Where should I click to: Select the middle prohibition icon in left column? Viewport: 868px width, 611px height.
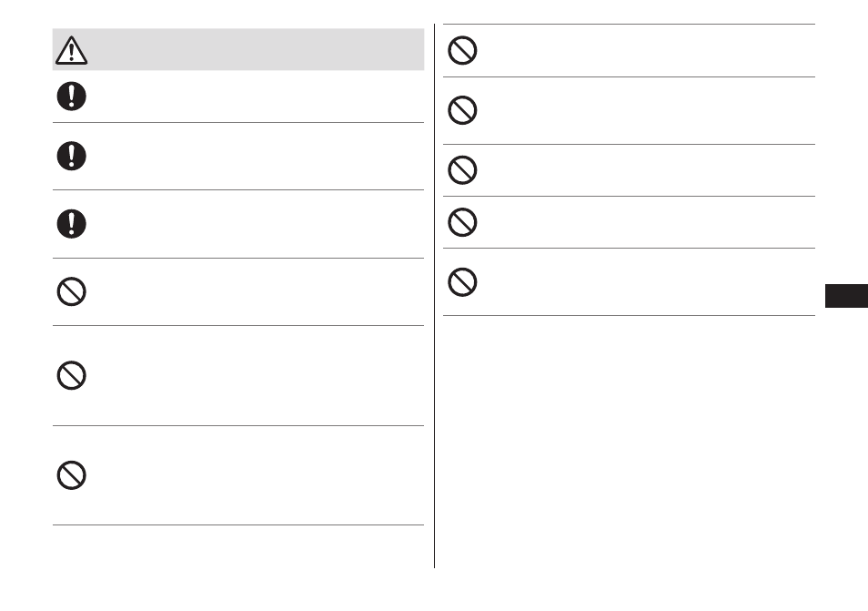71,375
